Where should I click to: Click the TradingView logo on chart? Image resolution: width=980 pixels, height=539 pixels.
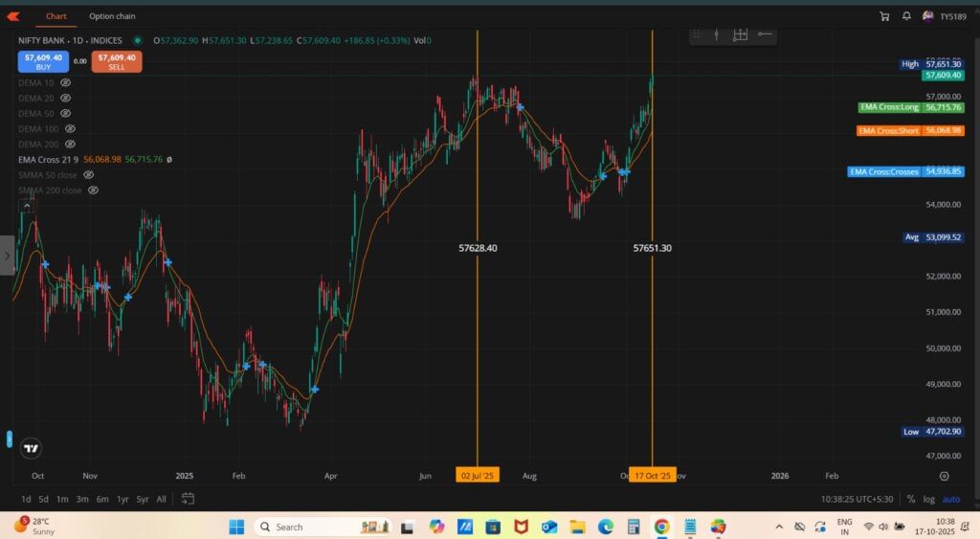[x=31, y=448]
